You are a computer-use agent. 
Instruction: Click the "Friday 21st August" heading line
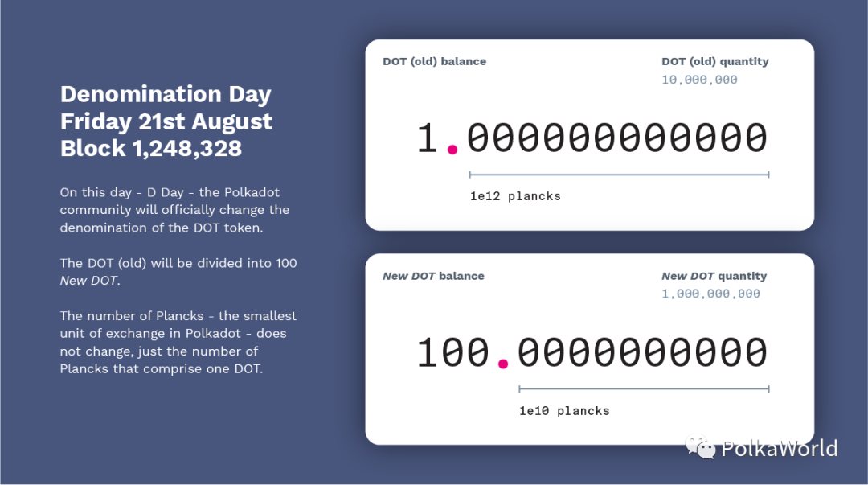[166, 121]
